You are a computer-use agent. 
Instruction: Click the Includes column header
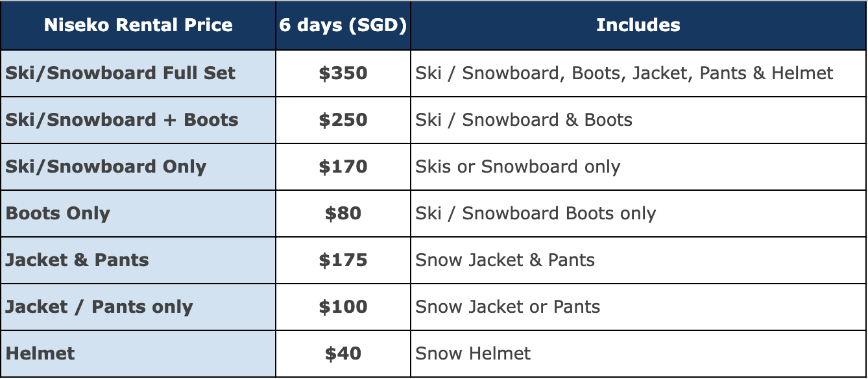(638, 25)
